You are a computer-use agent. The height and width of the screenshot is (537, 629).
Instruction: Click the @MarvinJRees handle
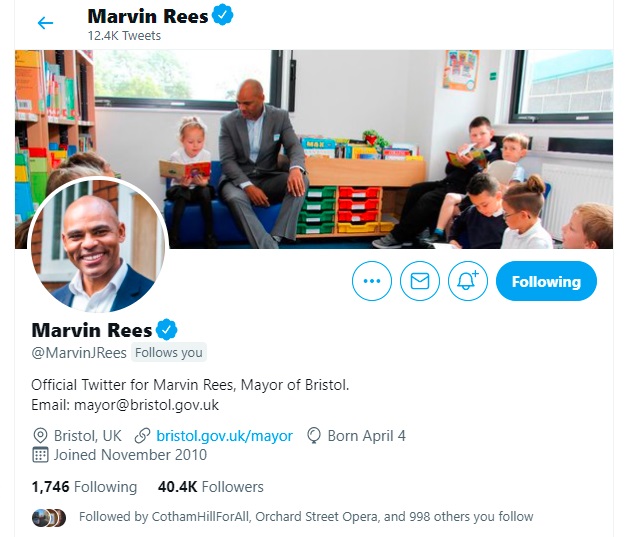(79, 353)
